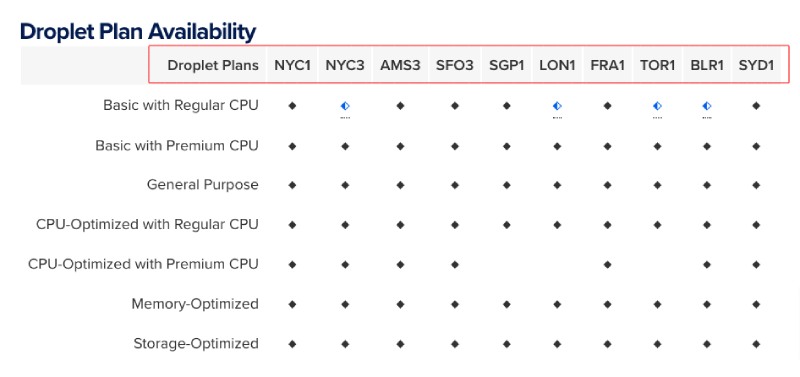This screenshot has height=377, width=800.
Task: Click the SGP1 diamond in Basic with Premium CPU row
Action: (x=507, y=146)
